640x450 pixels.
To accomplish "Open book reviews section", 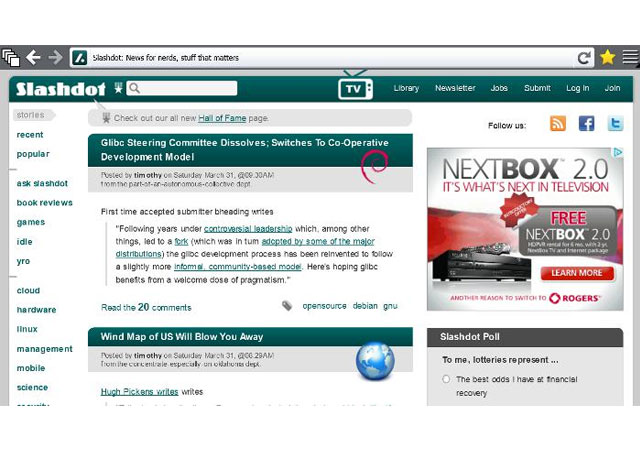I will 44,203.
